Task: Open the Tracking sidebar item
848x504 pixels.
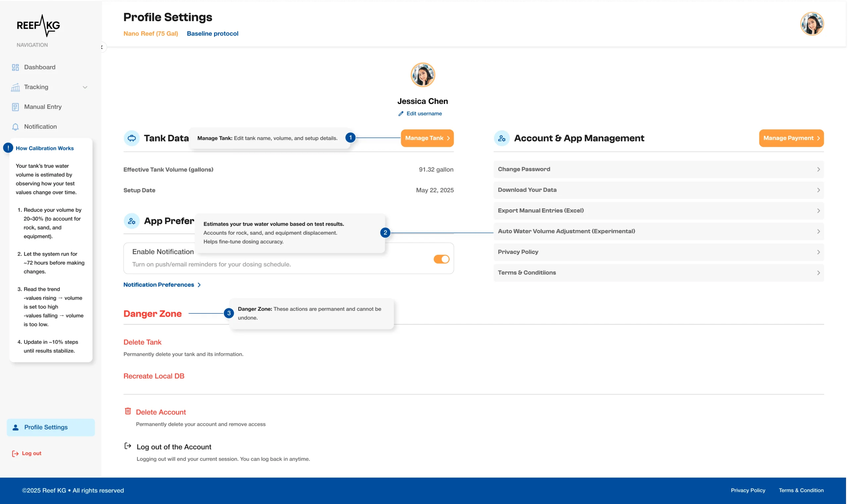Action: [x=36, y=87]
